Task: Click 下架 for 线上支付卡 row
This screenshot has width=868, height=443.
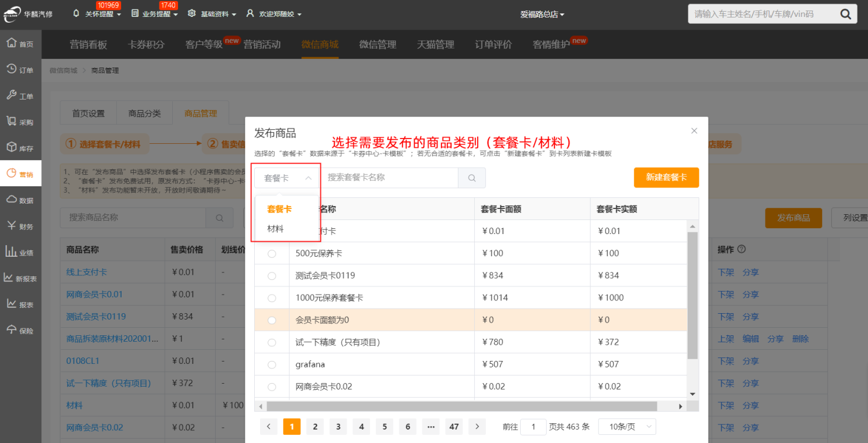Action: coord(726,272)
